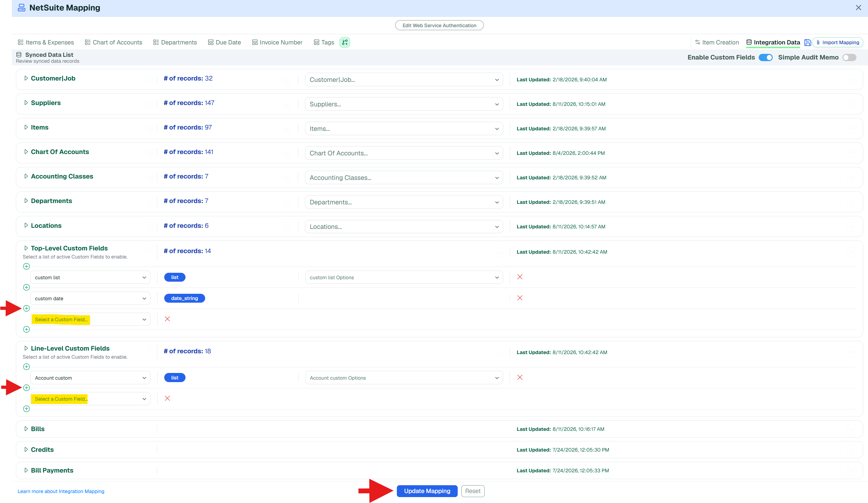Expand the Chart Of Accounts section
This screenshot has width=868, height=503.
[26, 152]
